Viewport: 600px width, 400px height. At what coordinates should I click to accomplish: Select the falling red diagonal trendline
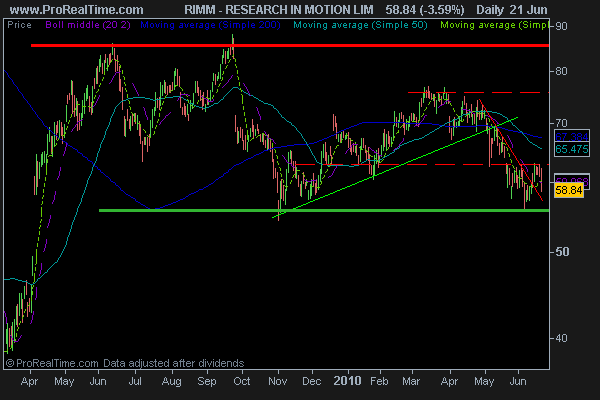(511, 150)
